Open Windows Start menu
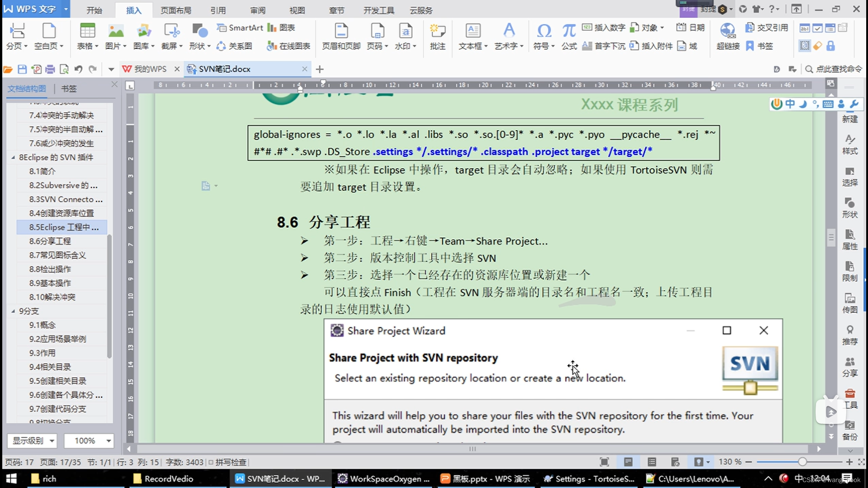The image size is (868, 488). (x=11, y=479)
